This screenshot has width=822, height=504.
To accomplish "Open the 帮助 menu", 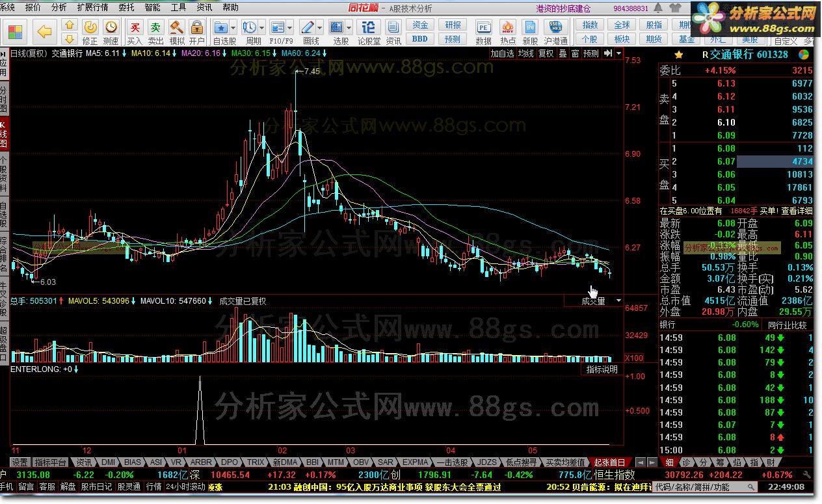I will point(230,7).
